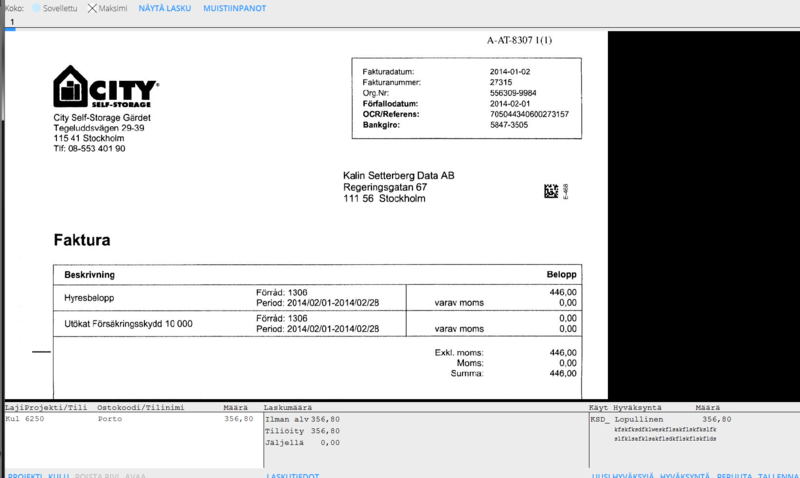The width and height of the screenshot is (800, 478).
Task: Click the data matrix barcode on invoice
Action: [551, 191]
